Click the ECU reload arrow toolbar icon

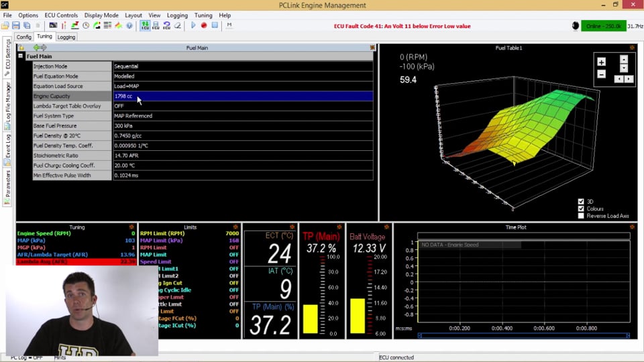pos(166,25)
